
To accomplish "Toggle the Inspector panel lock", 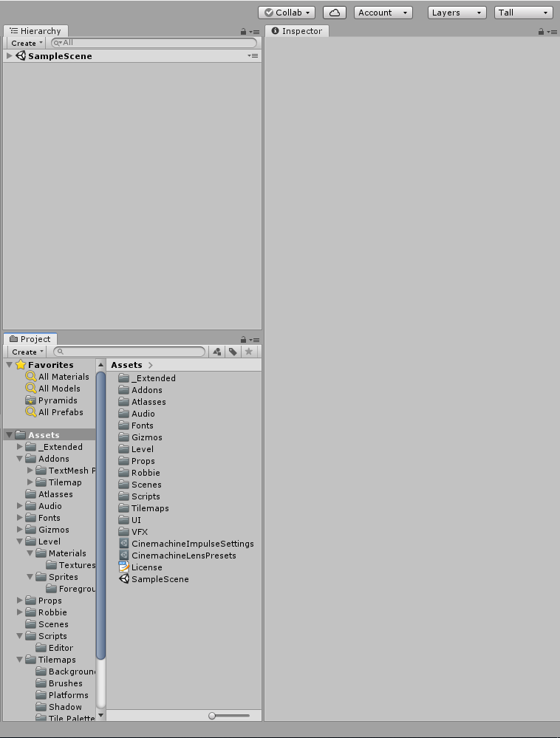I will (542, 32).
